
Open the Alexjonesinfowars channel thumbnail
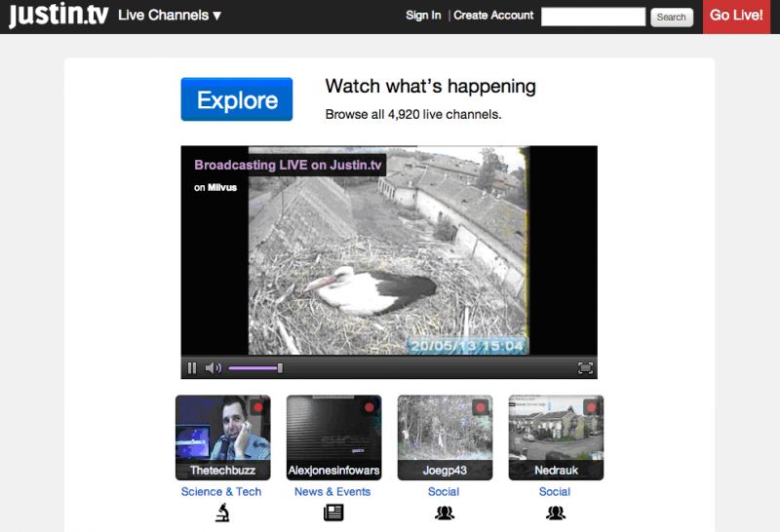point(333,437)
